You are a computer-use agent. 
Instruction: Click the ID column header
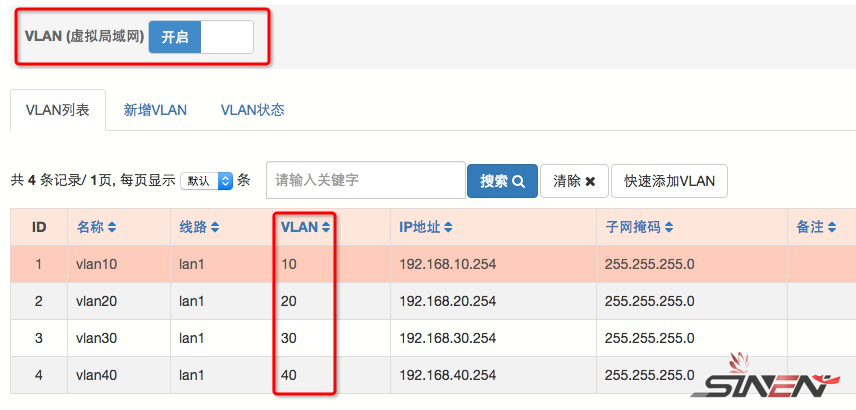pos(39,227)
